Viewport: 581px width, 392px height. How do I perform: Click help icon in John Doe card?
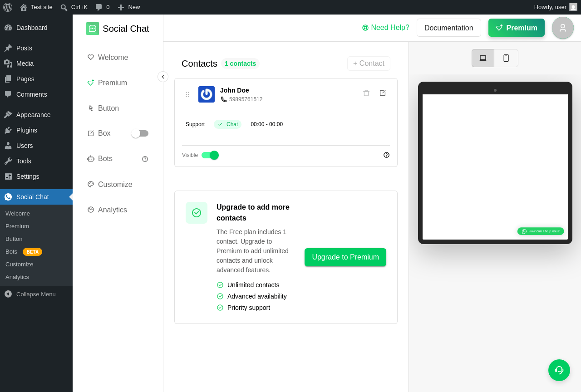387,155
